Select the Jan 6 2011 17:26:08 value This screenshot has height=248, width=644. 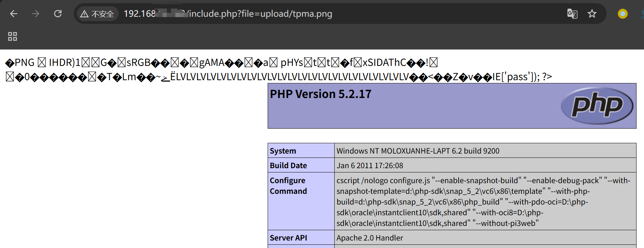370,166
